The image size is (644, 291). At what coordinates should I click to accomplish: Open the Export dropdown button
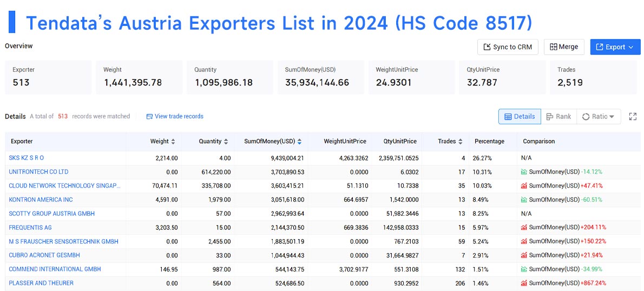pyautogui.click(x=615, y=47)
